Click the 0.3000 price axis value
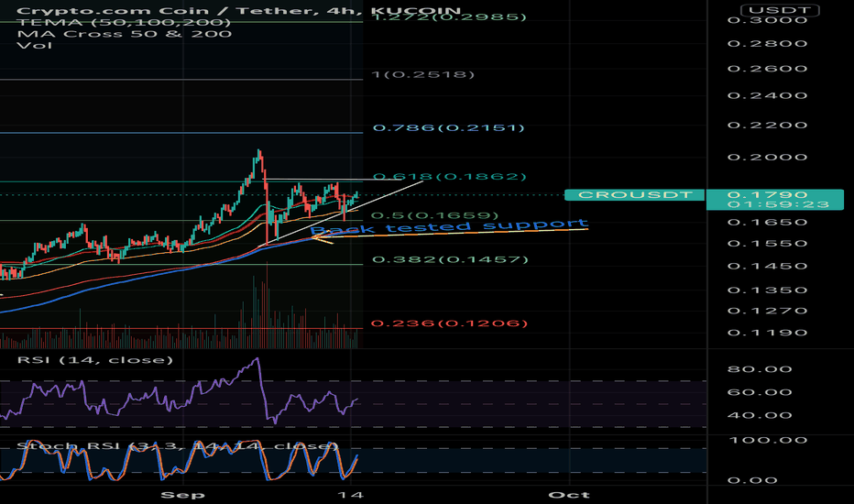Viewport: 854px width, 504px height. tap(767, 20)
